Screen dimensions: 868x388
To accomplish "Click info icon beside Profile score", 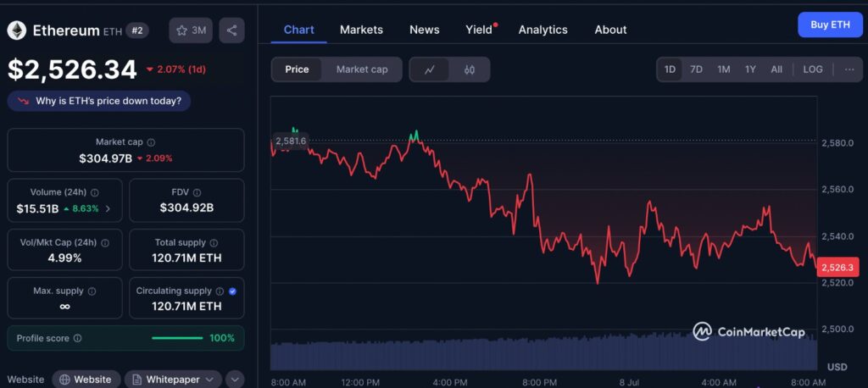I will tap(77, 338).
